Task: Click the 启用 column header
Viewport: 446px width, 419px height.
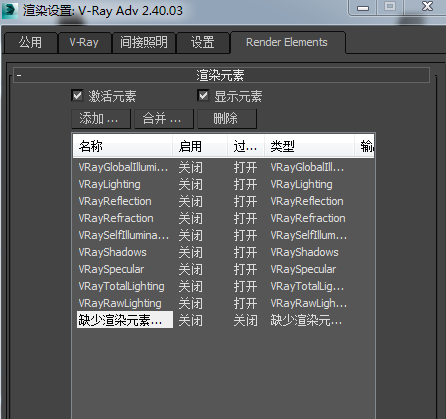Action: tap(200, 146)
